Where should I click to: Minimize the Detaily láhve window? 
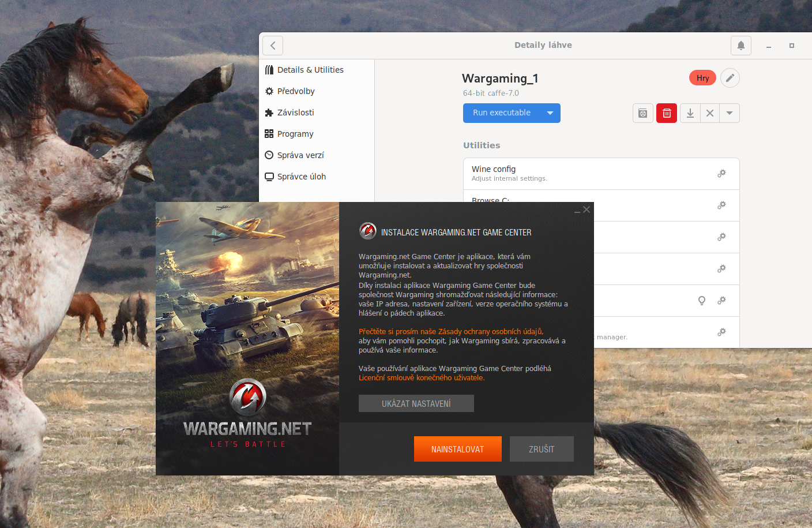(769, 46)
